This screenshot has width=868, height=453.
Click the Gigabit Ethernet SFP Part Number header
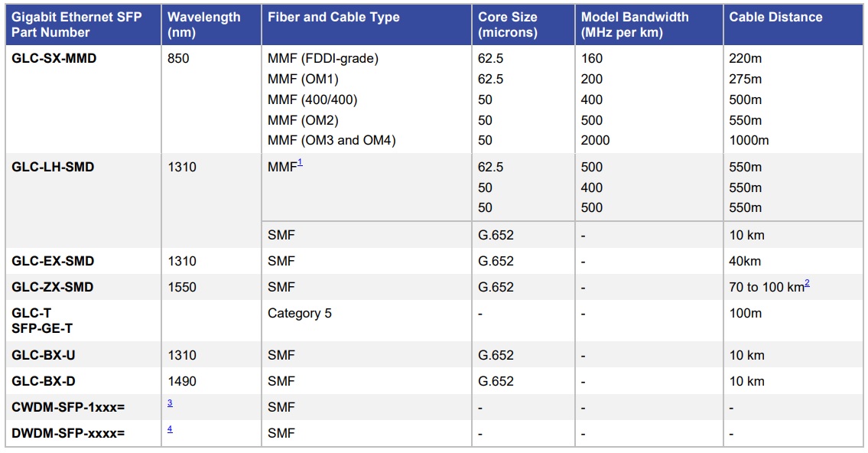76,24
